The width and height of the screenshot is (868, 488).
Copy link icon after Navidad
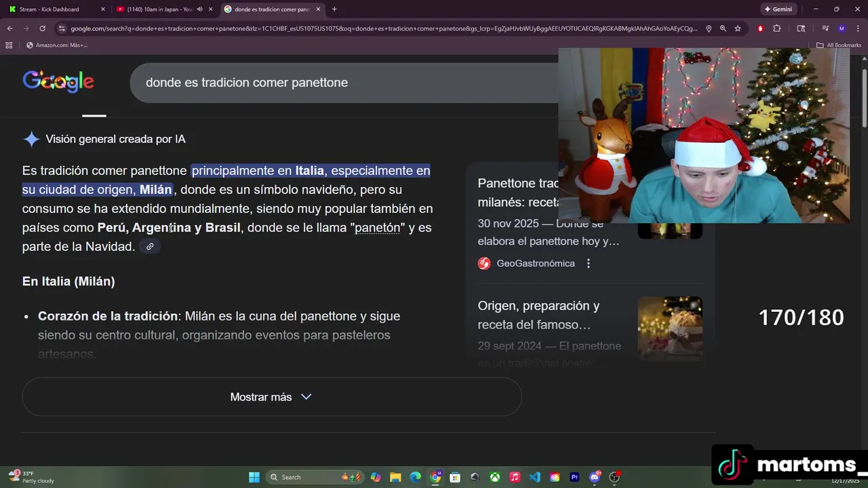click(150, 247)
